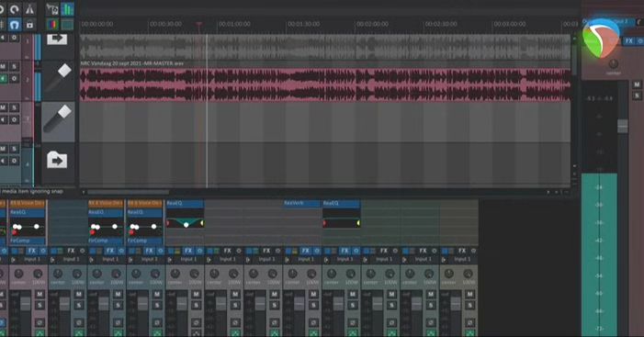Image resolution: width=644 pixels, height=337 pixels.
Task: Mute the teal EQ curve mixer strip
Action: pos(196,295)
